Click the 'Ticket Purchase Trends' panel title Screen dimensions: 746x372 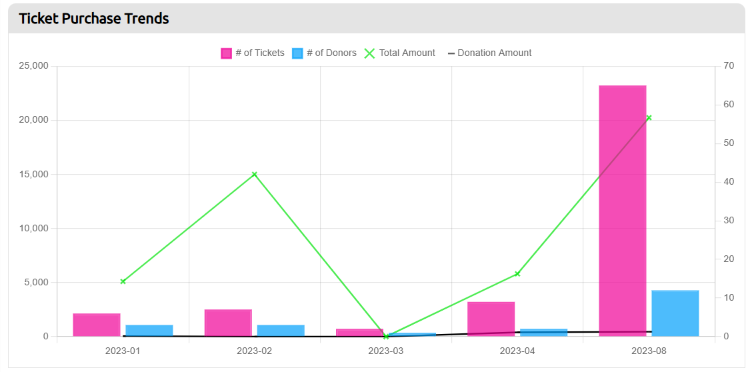click(94, 19)
